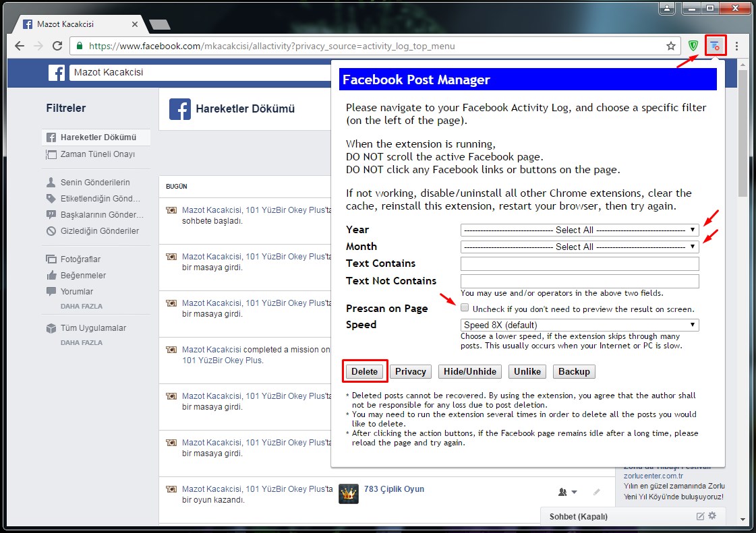The height and width of the screenshot is (533, 756).
Task: Click the Facebook logo in the blue header
Action: [57, 72]
